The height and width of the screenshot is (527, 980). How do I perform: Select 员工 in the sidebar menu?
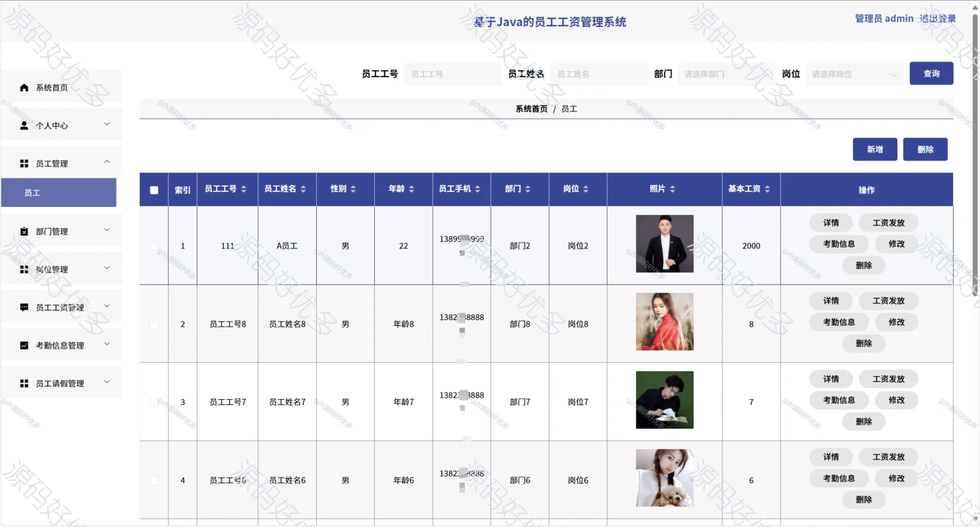[33, 193]
